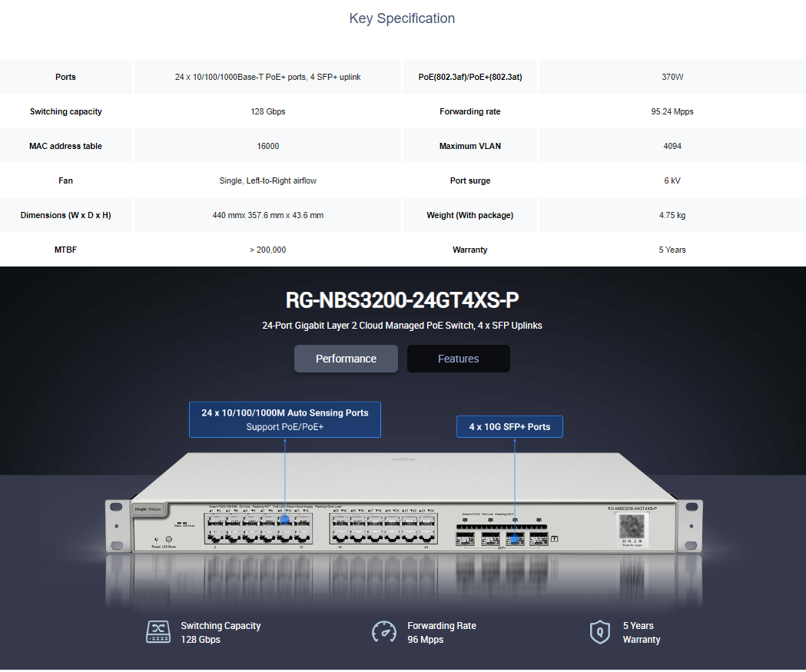Image resolution: width=806 pixels, height=672 pixels.
Task: Click the 'Forwarding rate' table label
Action: 469,111
